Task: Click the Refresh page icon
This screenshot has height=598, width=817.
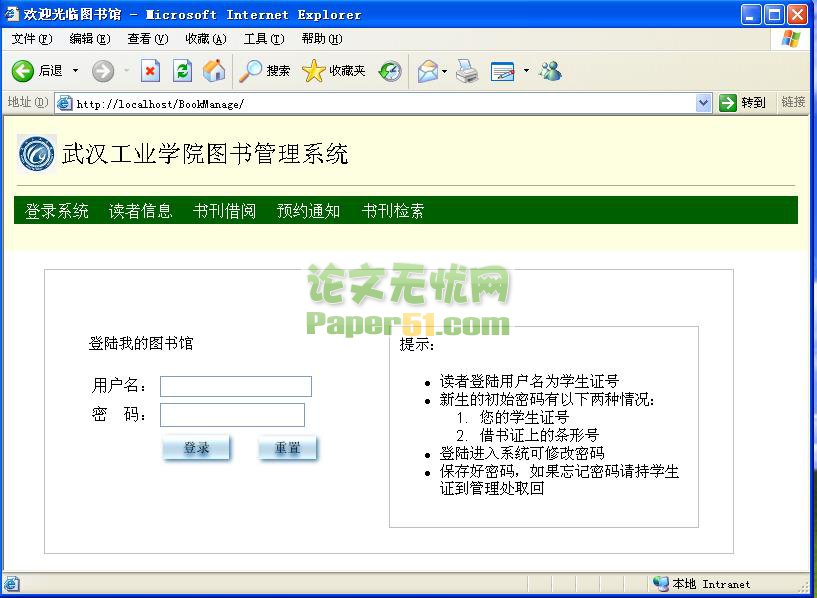Action: (x=182, y=70)
